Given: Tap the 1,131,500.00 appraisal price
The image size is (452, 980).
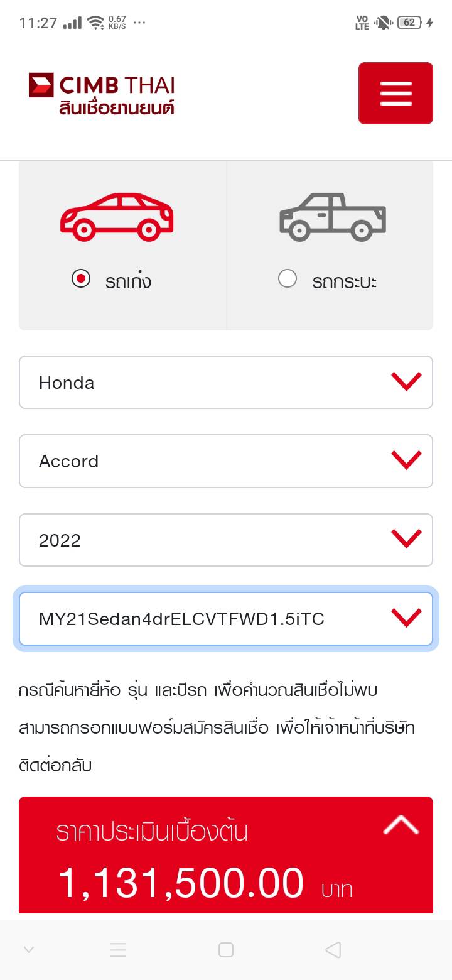Looking at the screenshot, I should (181, 883).
